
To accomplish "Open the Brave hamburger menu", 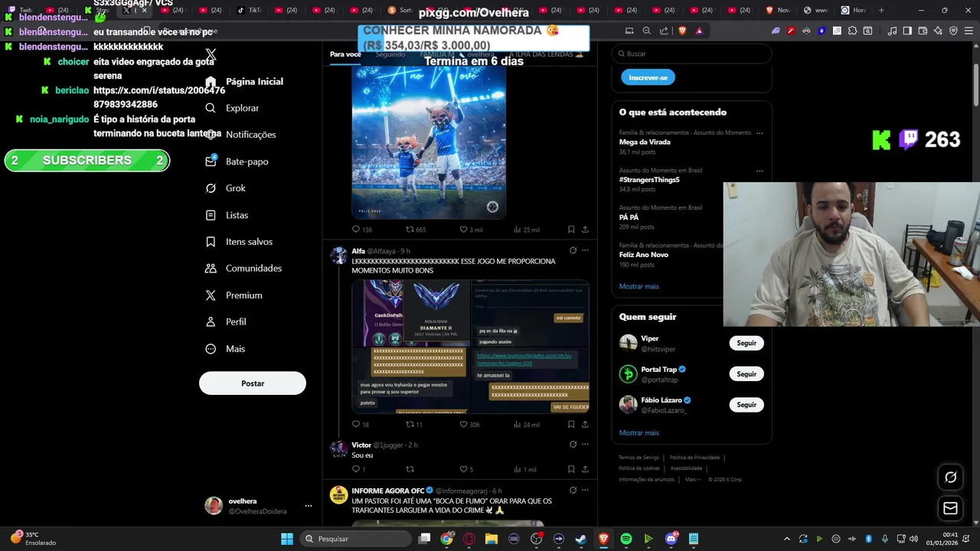I will [x=969, y=31].
